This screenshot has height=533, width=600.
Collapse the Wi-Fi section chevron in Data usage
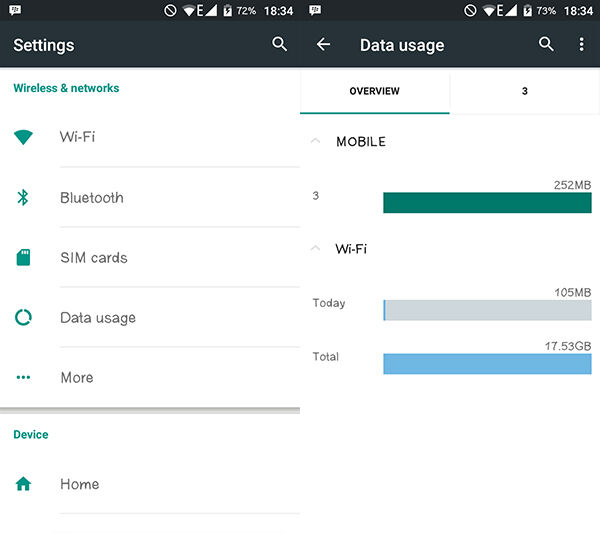click(315, 248)
